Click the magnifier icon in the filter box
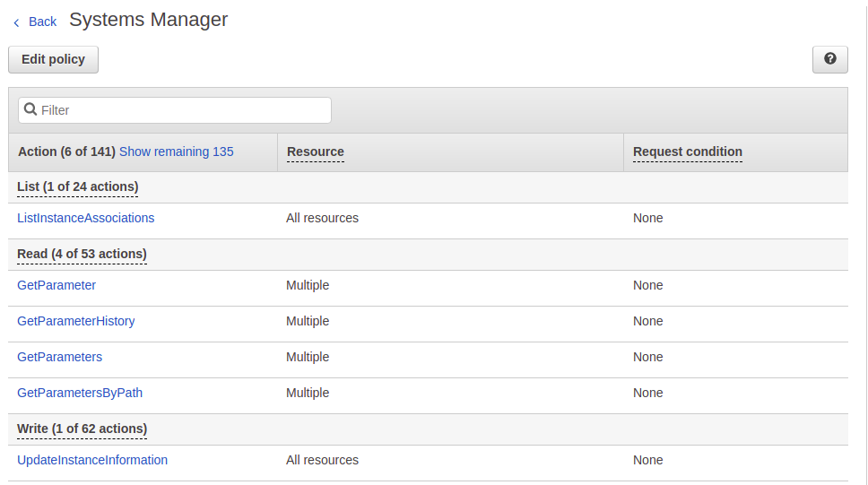Screen dimensions: 868x485 click(30, 109)
